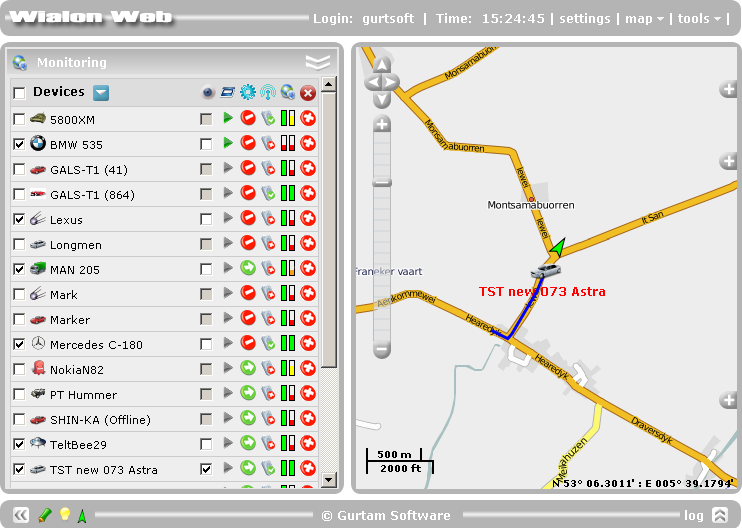Image resolution: width=742 pixels, height=528 pixels.
Task: Click the red stop icon for Marker
Action: tap(248, 318)
